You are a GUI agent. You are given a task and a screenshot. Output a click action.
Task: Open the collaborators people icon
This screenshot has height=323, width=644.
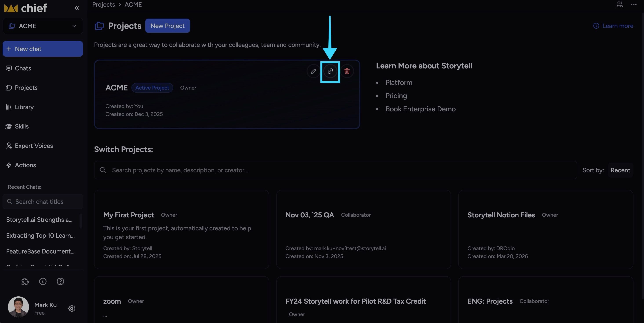pos(620,4)
